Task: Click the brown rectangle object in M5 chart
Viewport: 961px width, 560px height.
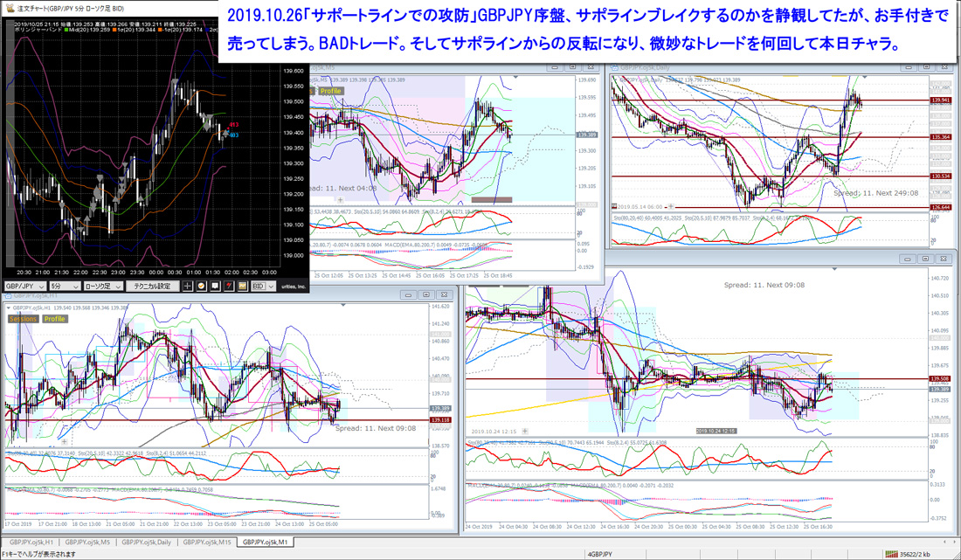Action: point(492,200)
